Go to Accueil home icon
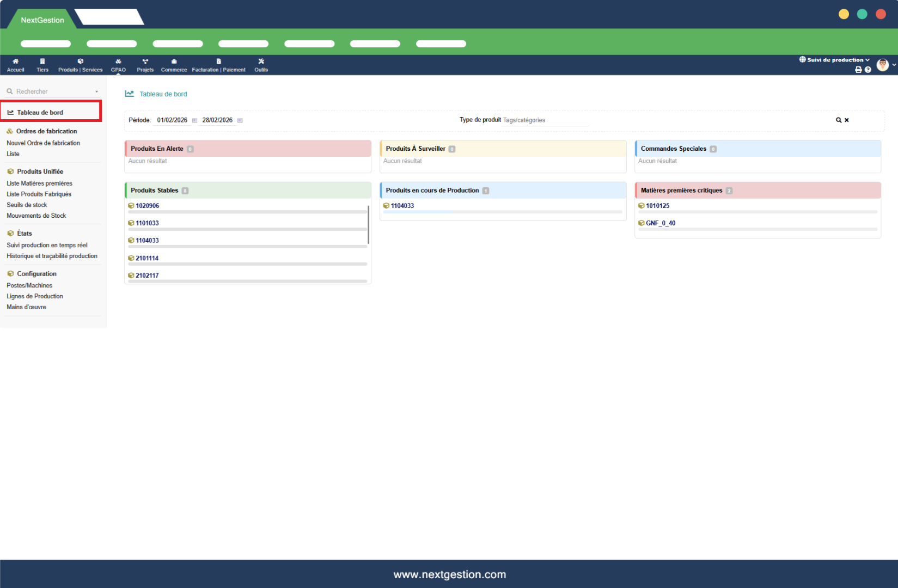 (15, 65)
